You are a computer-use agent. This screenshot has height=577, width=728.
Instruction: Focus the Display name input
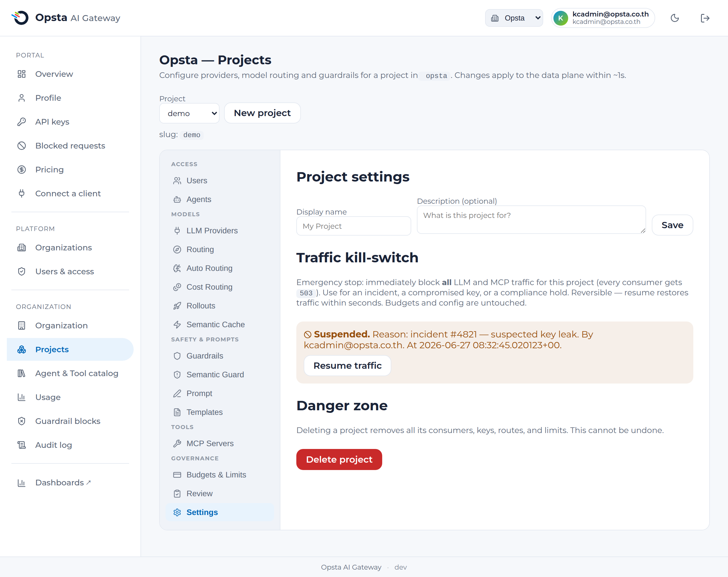coord(353,226)
